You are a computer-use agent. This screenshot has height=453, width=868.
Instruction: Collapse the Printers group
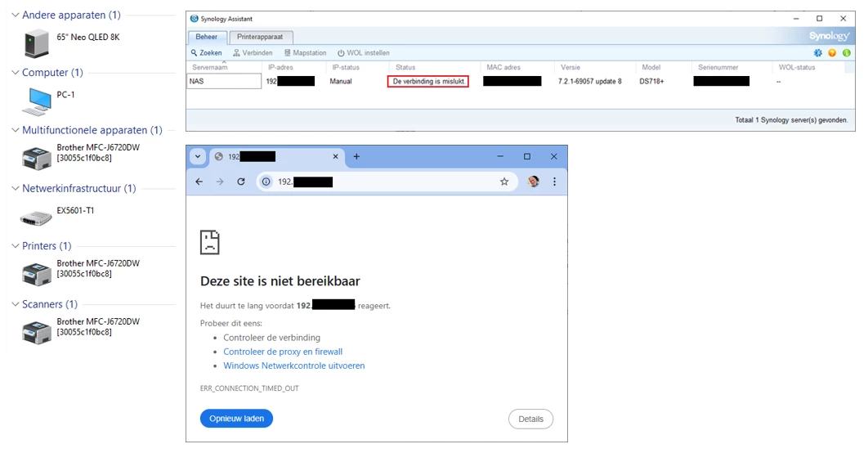[16, 246]
